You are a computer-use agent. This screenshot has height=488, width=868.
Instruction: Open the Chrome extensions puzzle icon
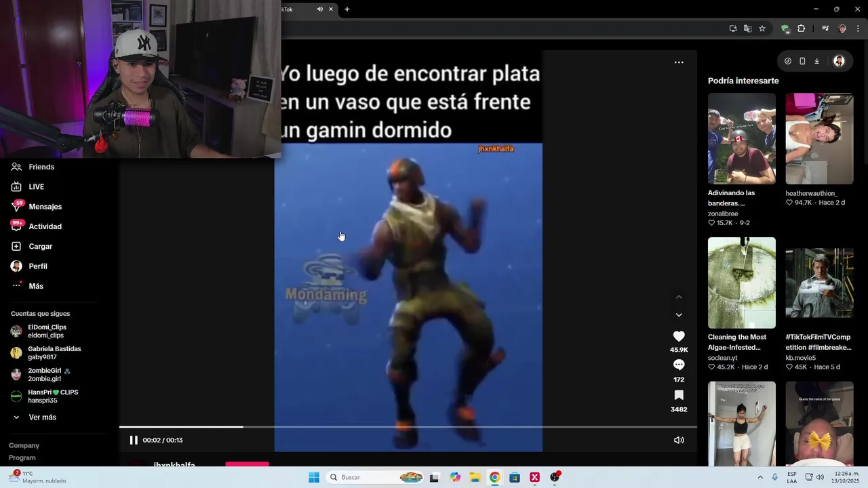[801, 28]
